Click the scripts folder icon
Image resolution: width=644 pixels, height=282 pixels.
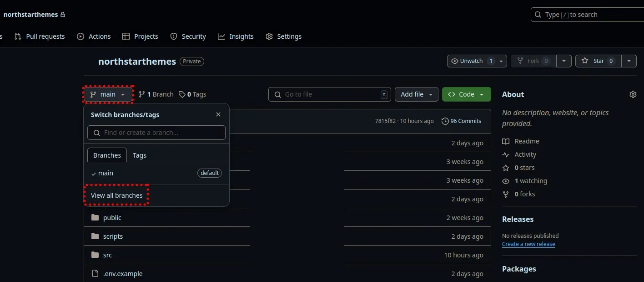point(95,236)
